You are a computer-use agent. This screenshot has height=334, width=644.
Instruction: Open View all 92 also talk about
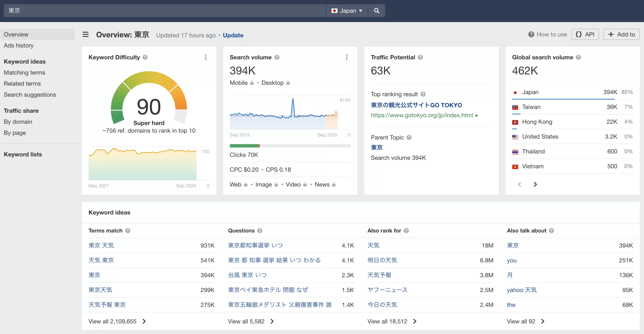click(526, 321)
